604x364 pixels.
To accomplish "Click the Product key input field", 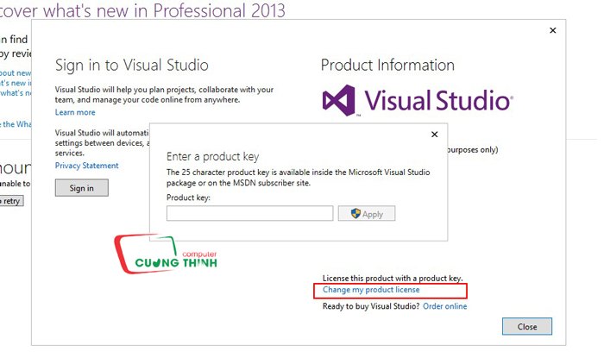I will tap(249, 213).
